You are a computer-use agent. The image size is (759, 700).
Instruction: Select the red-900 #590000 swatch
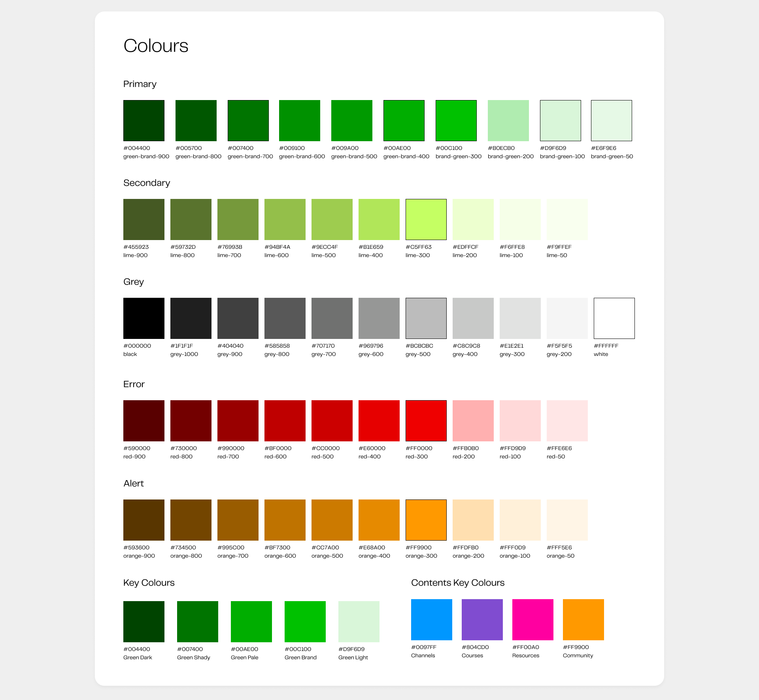click(144, 421)
